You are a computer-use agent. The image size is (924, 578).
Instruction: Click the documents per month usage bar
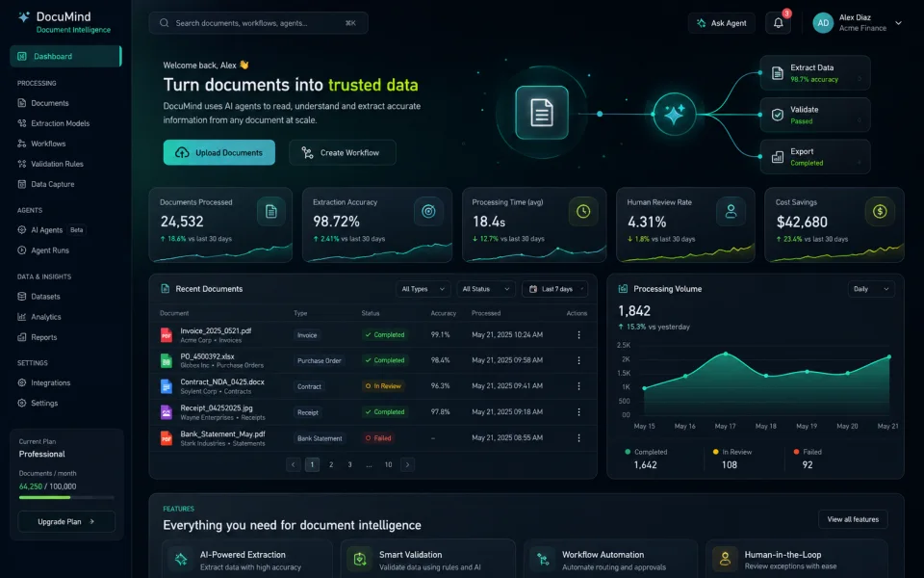click(66, 498)
